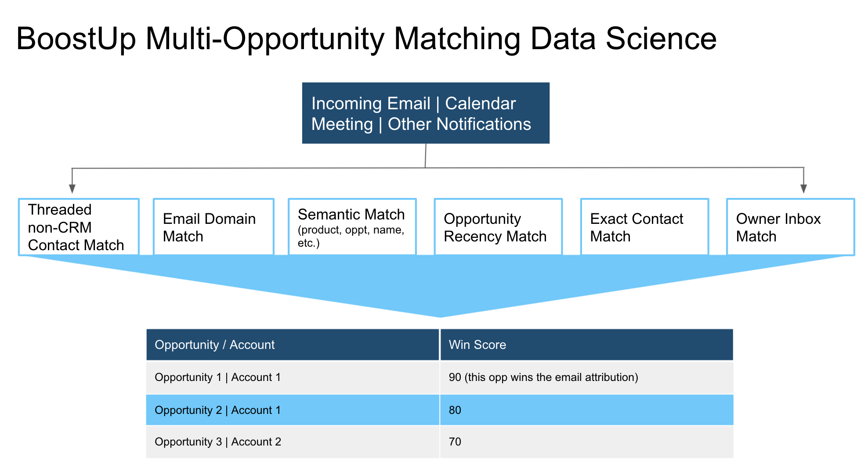Select the Opportunity Recency Match box
Image resolution: width=868 pixels, height=467 pixels.
click(x=498, y=227)
